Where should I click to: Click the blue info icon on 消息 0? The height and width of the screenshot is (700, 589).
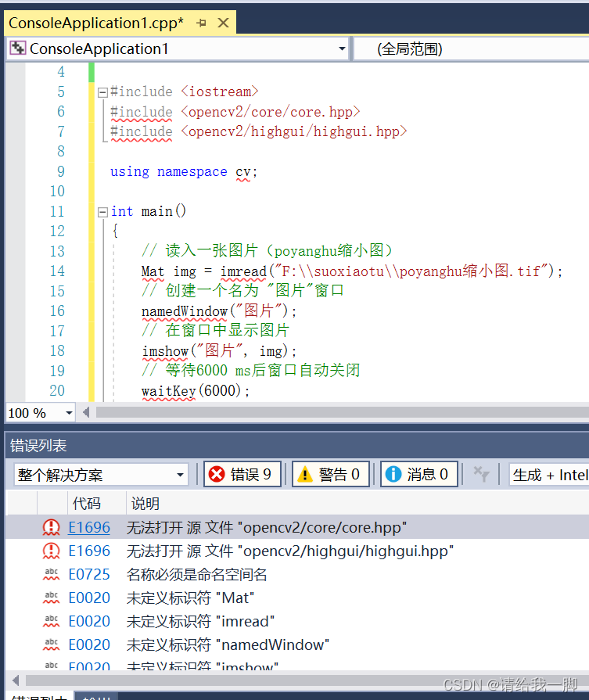393,474
